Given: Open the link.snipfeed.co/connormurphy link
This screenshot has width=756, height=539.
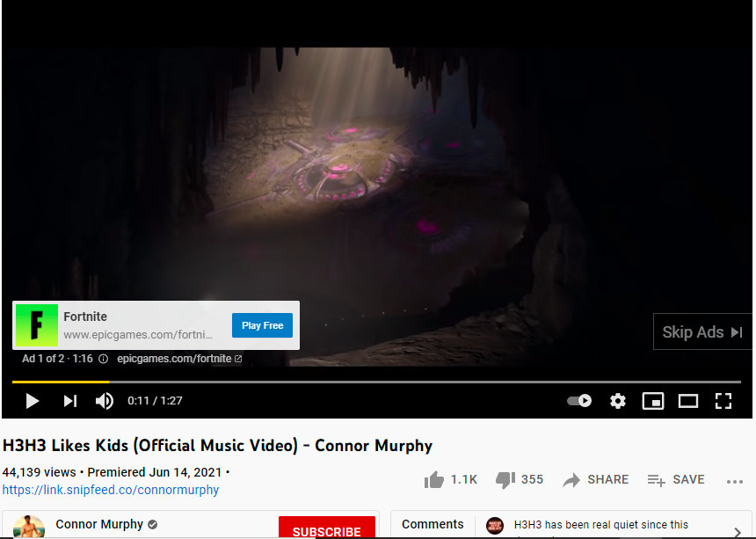Looking at the screenshot, I should point(111,490).
